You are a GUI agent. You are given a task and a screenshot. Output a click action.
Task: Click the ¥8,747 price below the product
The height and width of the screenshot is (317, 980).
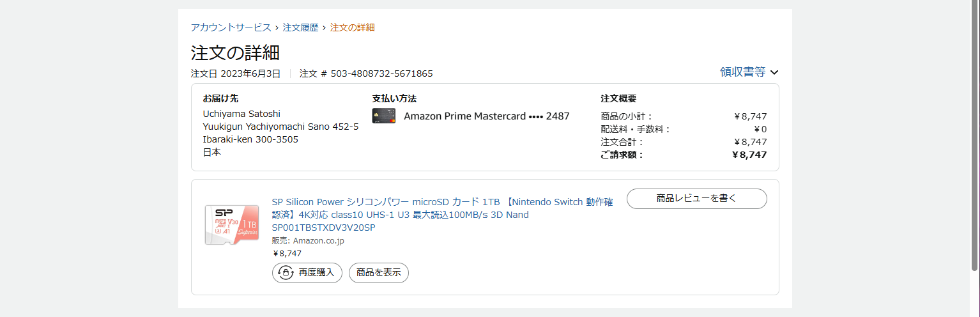(287, 254)
